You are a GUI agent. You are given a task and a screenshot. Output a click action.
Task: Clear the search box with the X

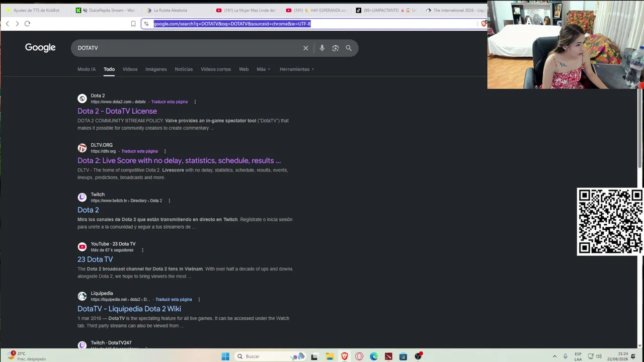coord(305,48)
